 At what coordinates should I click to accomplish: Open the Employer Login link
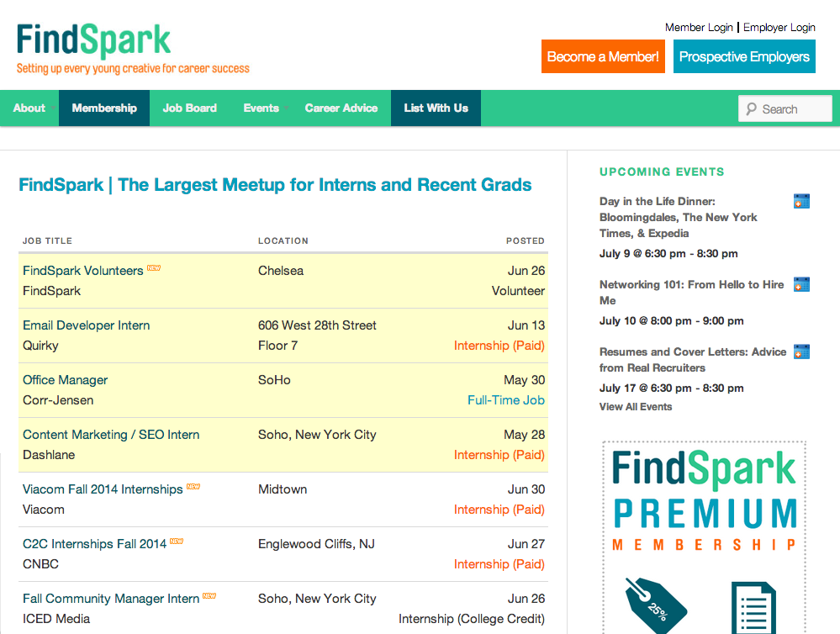(x=779, y=28)
